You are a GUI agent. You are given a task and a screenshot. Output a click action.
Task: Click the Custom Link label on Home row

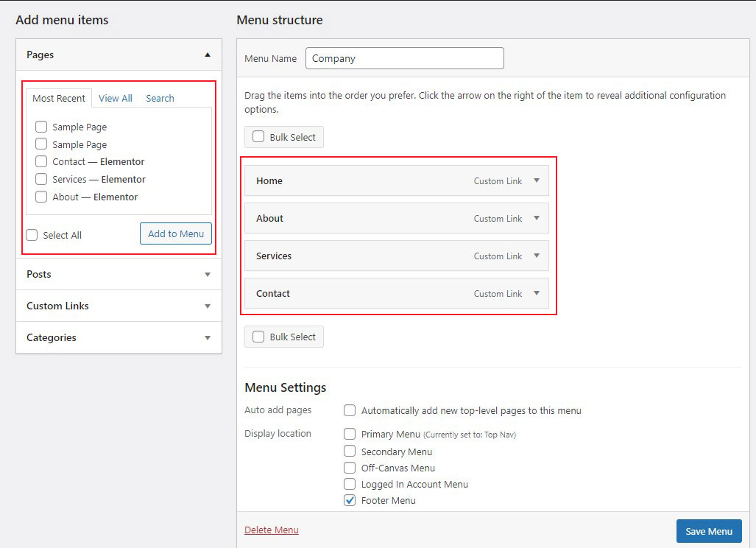[498, 181]
